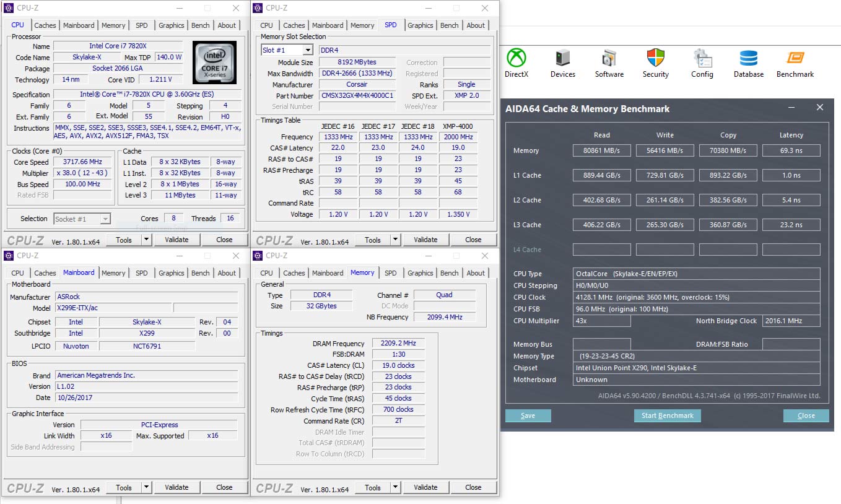The width and height of the screenshot is (841, 504).
Task: Click Close button in the AIDA64 benchmark dialog
Action: coord(806,415)
